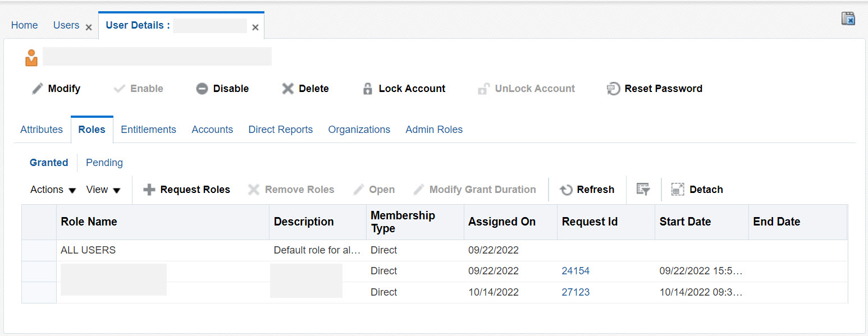This screenshot has width=868, height=336.
Task: Switch to the Entitlements tab
Action: click(x=148, y=129)
